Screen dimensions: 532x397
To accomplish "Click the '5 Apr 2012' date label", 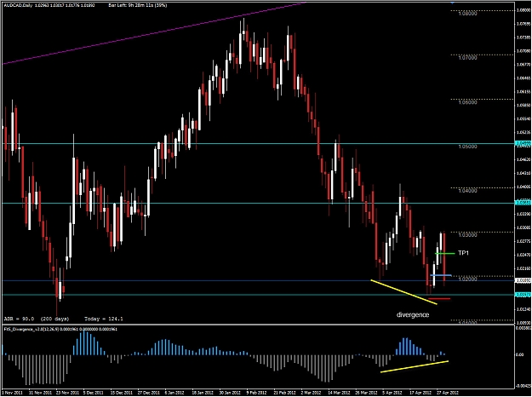I will (x=392, y=392).
